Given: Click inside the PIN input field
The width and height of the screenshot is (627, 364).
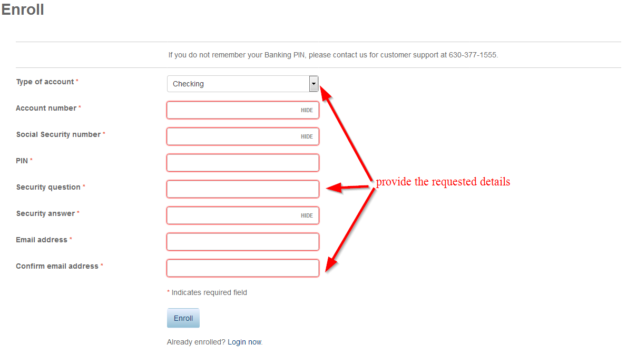Looking at the screenshot, I should [243, 163].
